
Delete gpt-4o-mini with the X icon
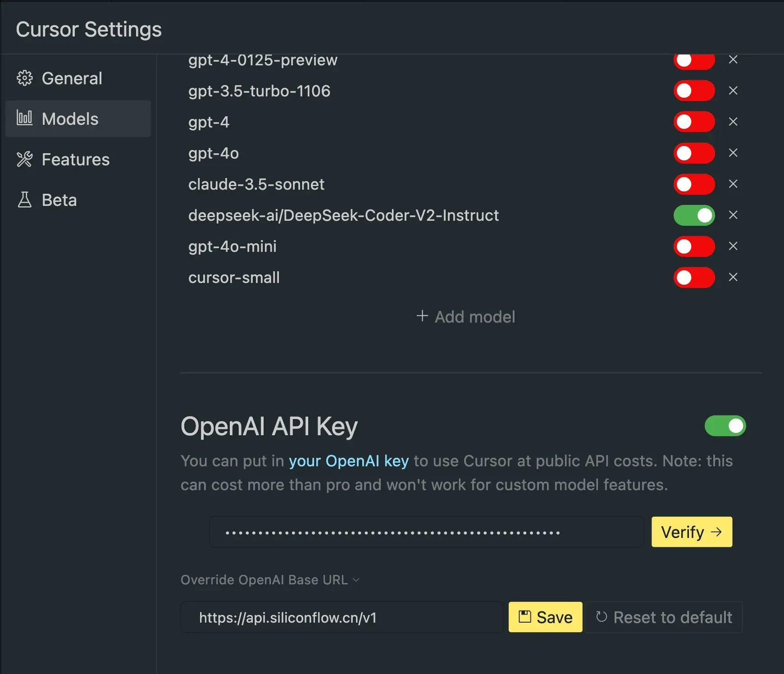tap(733, 246)
